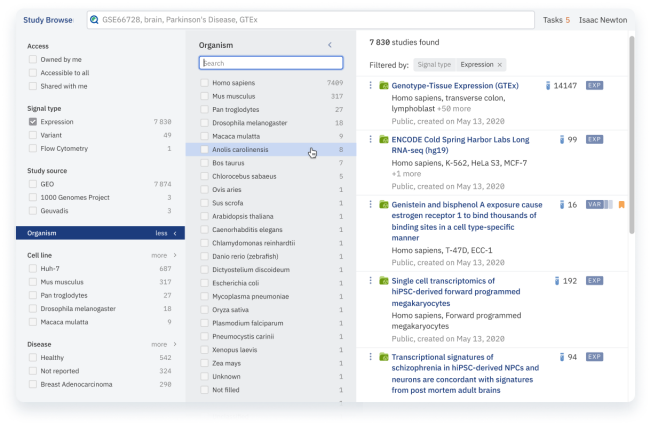Remove the Expression filter chip
The width and height of the screenshot is (650, 425).
point(500,64)
